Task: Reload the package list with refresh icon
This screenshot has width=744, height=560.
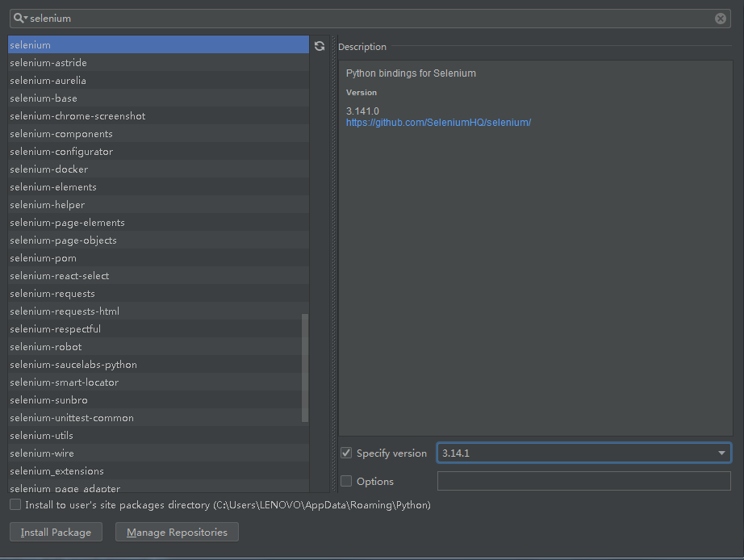Action: coord(320,45)
